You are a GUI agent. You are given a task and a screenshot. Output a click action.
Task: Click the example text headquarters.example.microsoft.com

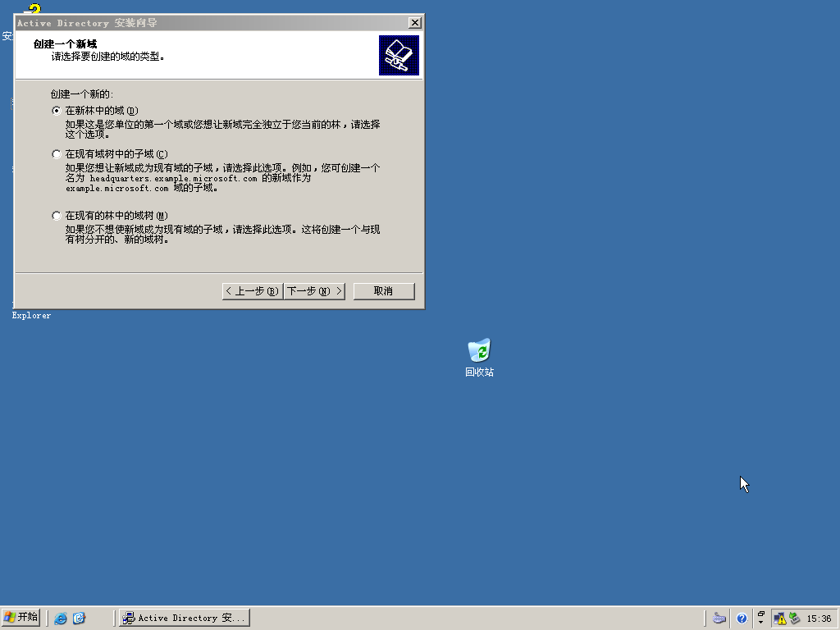point(174,178)
